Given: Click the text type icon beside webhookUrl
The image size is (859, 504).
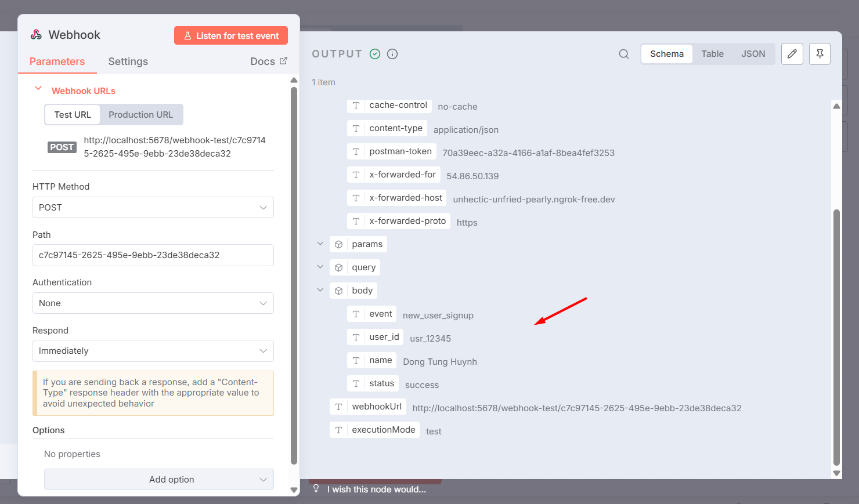Looking at the screenshot, I should click(339, 407).
